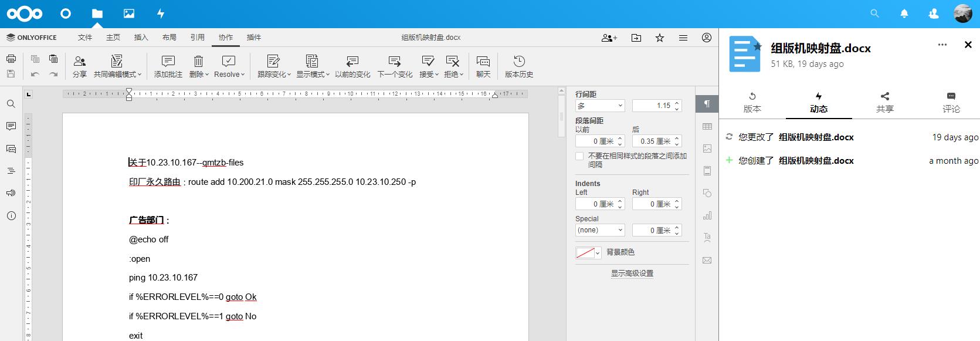This screenshot has height=341, width=980.
Task: Open the Contacts menu icon
Action: [934, 13]
